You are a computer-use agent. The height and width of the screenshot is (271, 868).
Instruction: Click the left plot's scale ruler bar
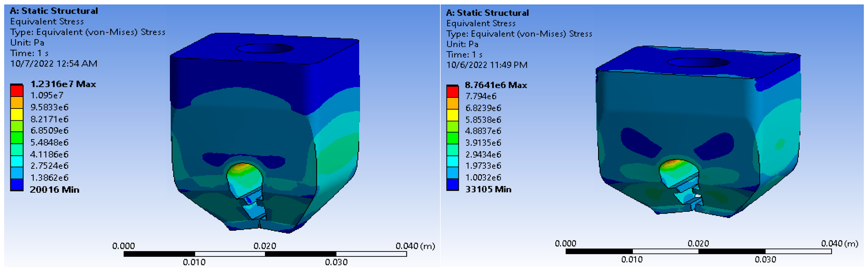click(x=265, y=254)
